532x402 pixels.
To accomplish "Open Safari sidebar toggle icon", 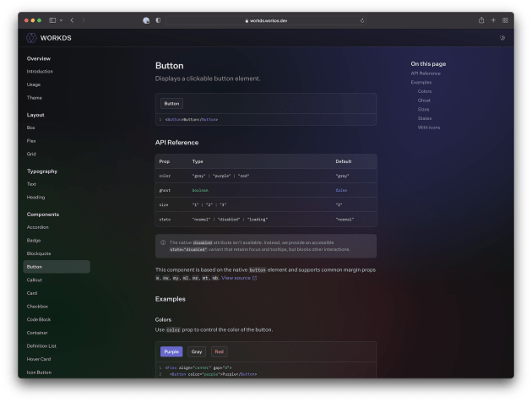I will tap(52, 20).
